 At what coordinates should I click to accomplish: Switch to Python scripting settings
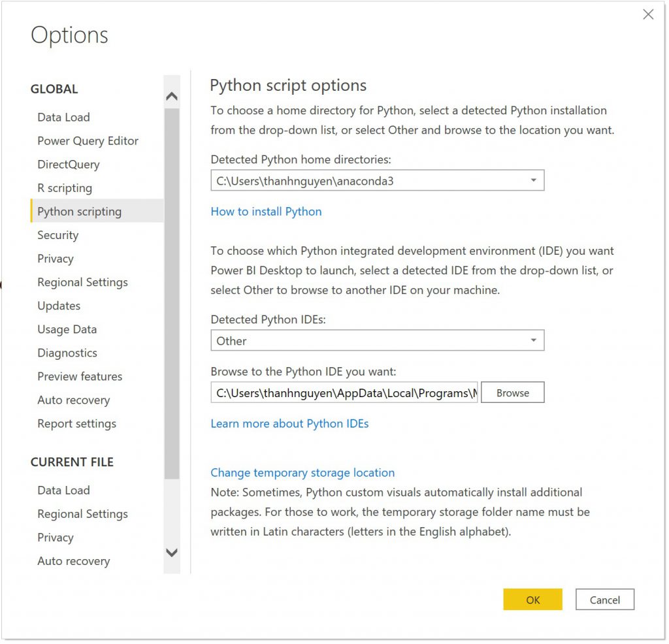79,211
